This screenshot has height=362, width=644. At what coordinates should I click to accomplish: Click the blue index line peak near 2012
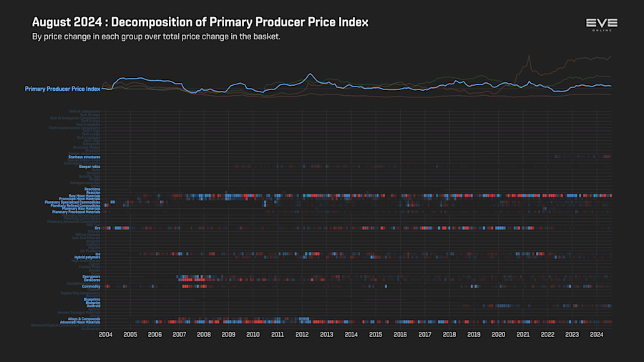(x=311, y=74)
